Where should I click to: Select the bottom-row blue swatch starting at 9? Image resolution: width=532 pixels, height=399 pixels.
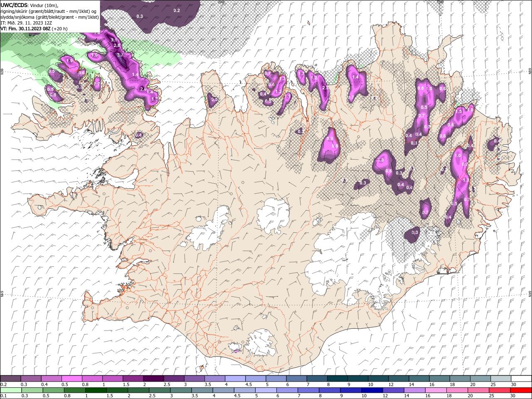click(x=351, y=390)
